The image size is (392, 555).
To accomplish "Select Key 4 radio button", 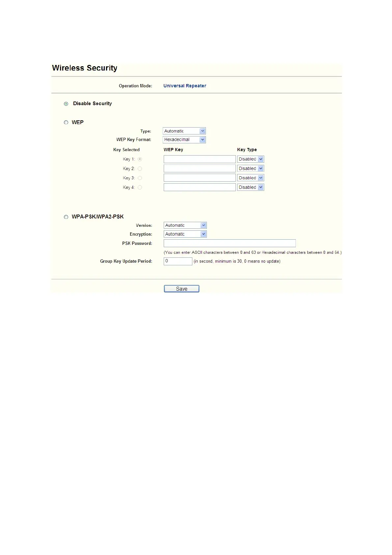I will point(140,187).
